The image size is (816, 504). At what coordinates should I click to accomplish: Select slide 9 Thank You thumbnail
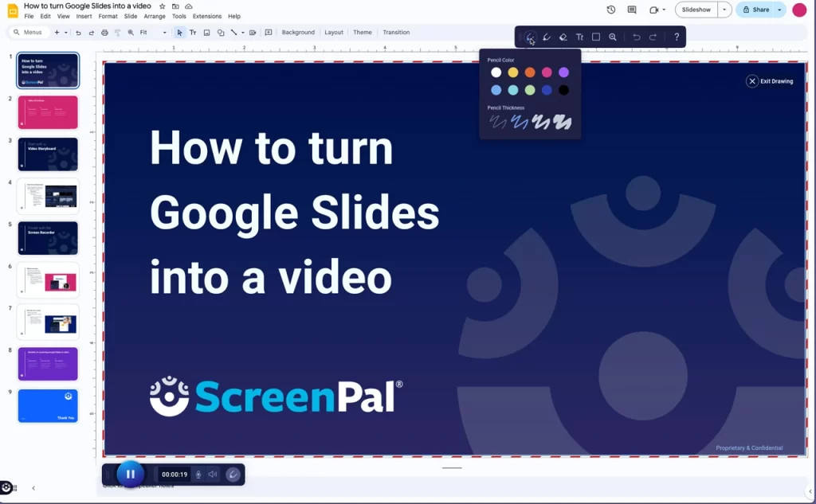(48, 406)
